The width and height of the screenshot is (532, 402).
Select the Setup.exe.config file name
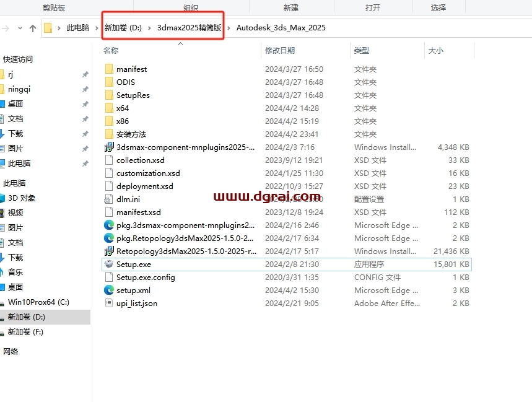coord(146,277)
